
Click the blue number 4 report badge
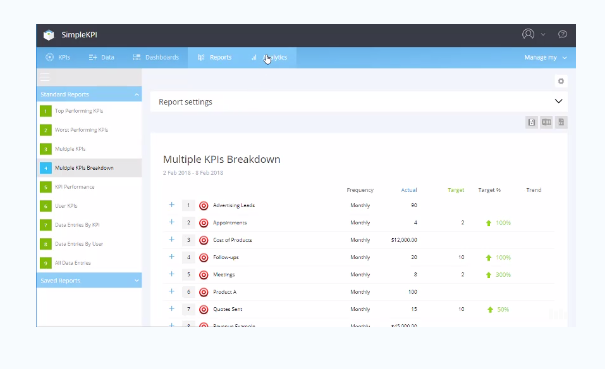[x=46, y=168]
